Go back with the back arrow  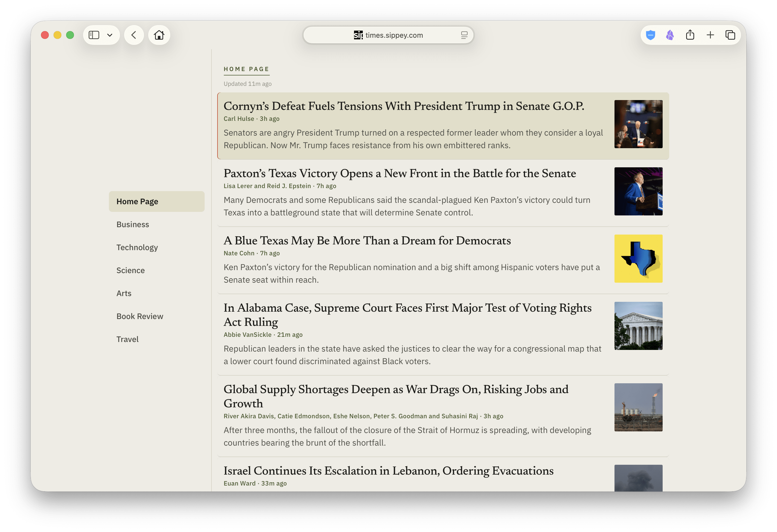click(x=134, y=35)
